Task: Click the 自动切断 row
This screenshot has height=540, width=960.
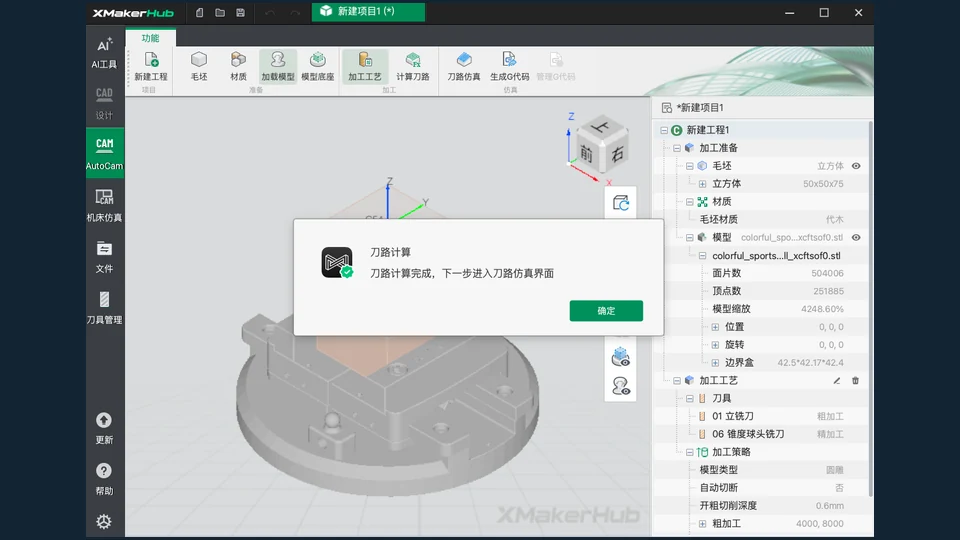Action: point(762,488)
